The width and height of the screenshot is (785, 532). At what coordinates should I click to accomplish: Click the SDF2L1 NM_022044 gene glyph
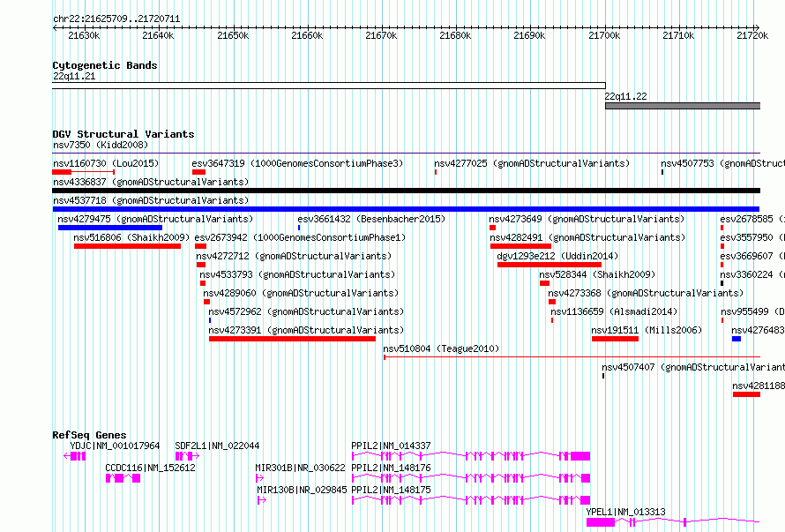(187, 456)
